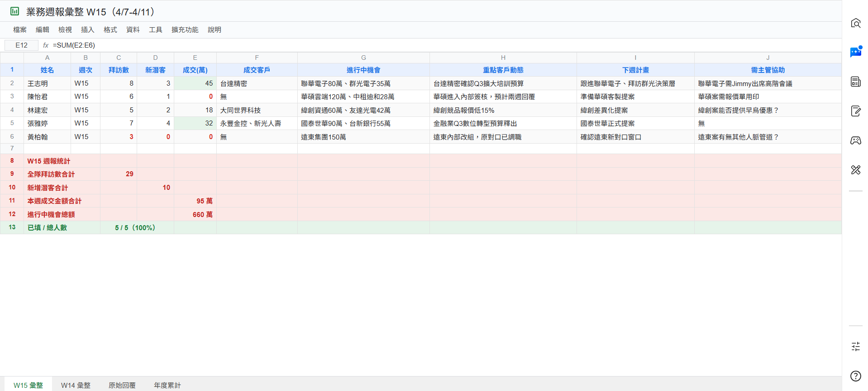Click the cell 台達精密 in 成交客戶
This screenshot has height=391, width=868.
coord(257,83)
